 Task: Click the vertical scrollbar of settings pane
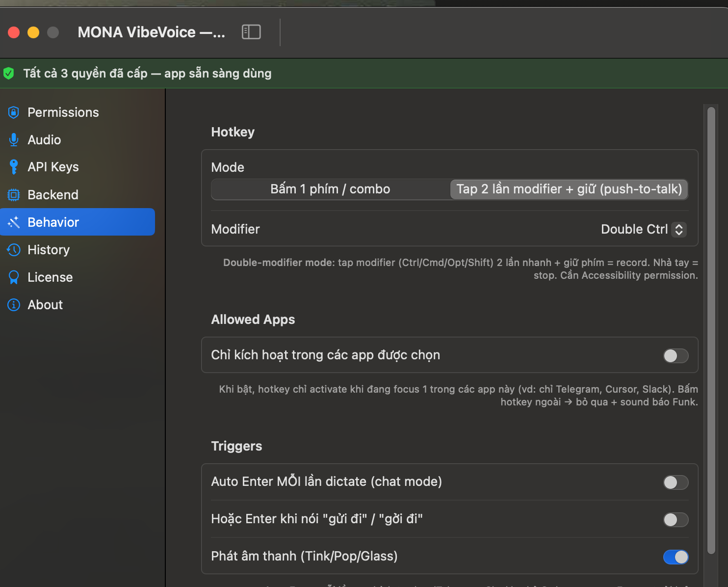(711, 330)
